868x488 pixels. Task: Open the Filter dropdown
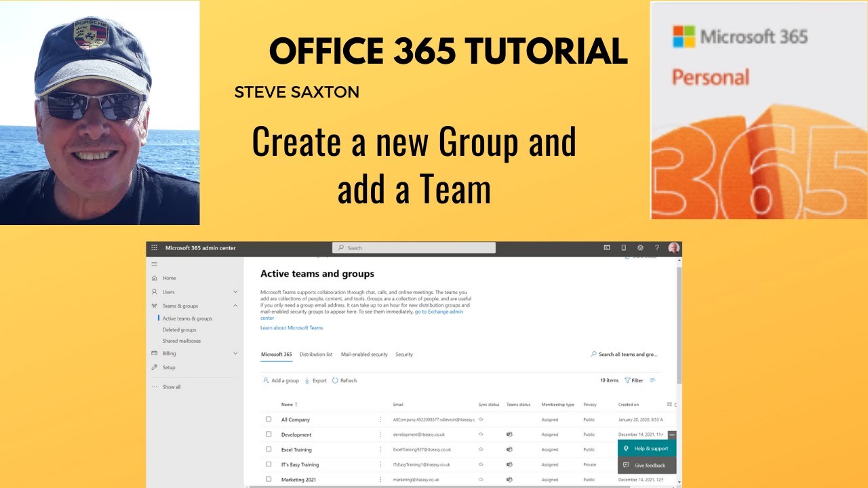[x=633, y=381]
